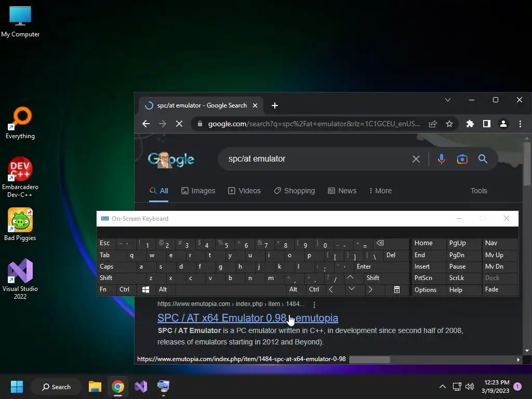Search by voice microphone icon
Screen dimensions: 532x399
point(441,159)
